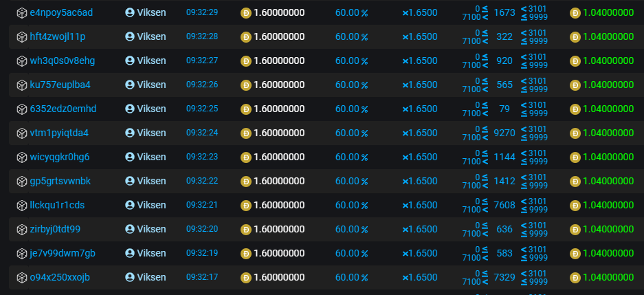Click the cube icon next to vtm1pyiqtda4
Screen dimensions: 644x295
tap(21, 133)
